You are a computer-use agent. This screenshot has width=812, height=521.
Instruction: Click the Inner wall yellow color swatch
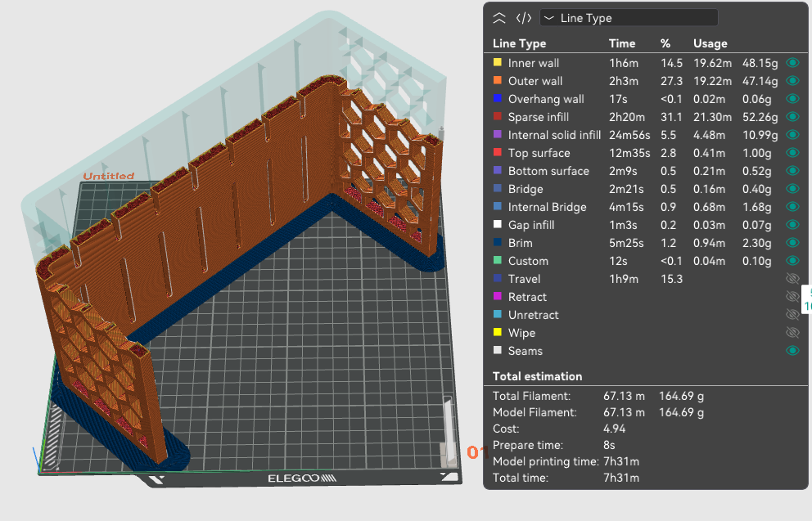pos(497,63)
